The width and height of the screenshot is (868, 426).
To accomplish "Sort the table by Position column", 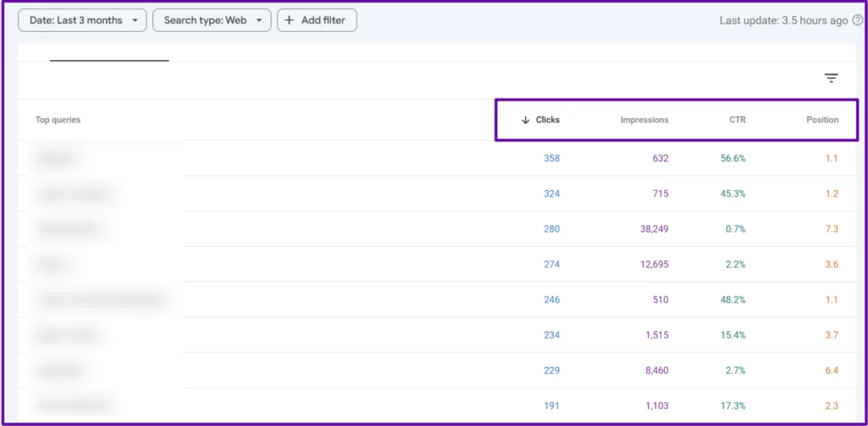I will pos(822,119).
